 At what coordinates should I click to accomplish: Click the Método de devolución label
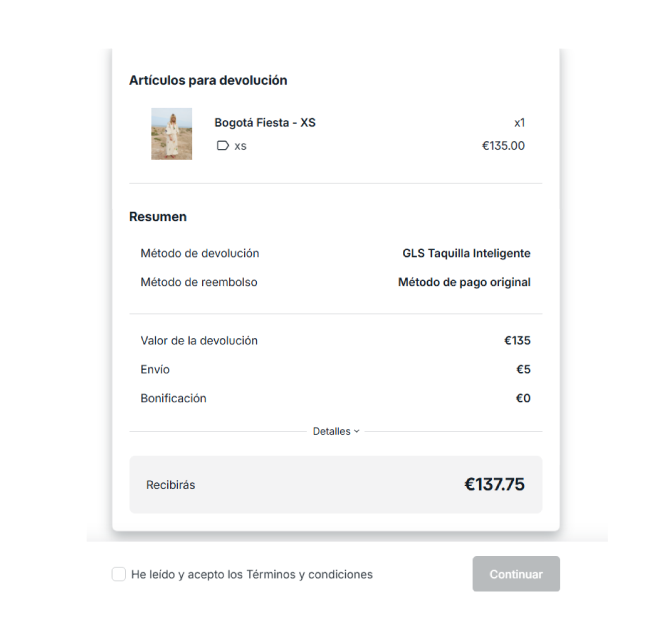pyautogui.click(x=200, y=254)
